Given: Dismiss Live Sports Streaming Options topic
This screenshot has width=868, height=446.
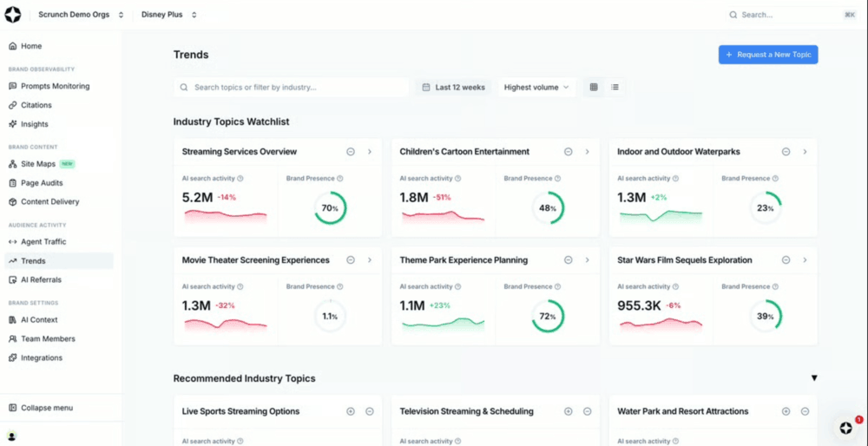Looking at the screenshot, I should 369,411.
